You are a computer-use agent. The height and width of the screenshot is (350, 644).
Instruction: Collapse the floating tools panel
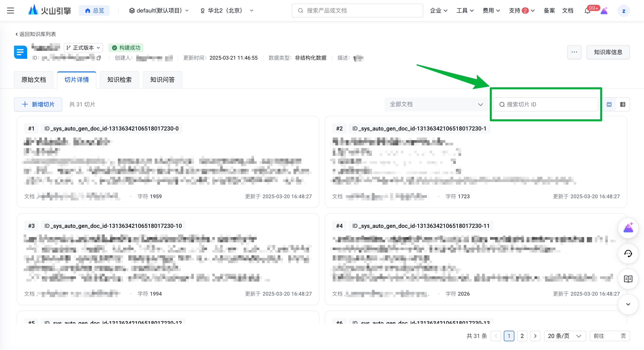(x=628, y=304)
